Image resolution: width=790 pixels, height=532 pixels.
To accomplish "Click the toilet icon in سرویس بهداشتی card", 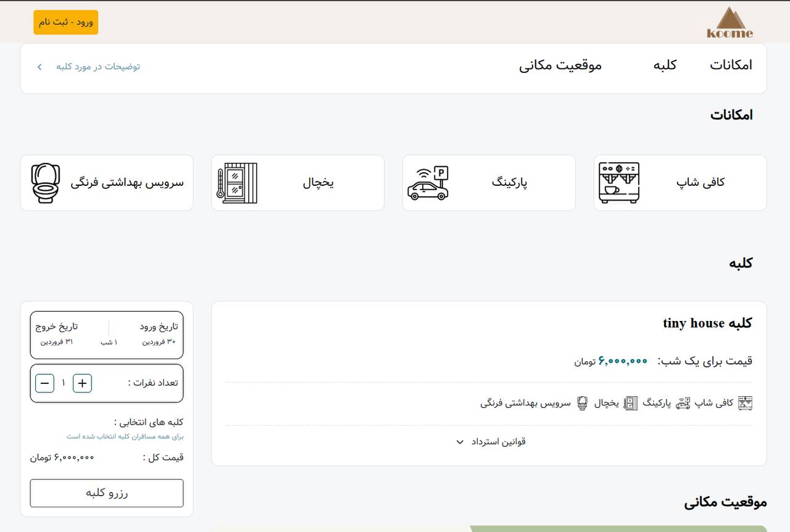I will [46, 183].
